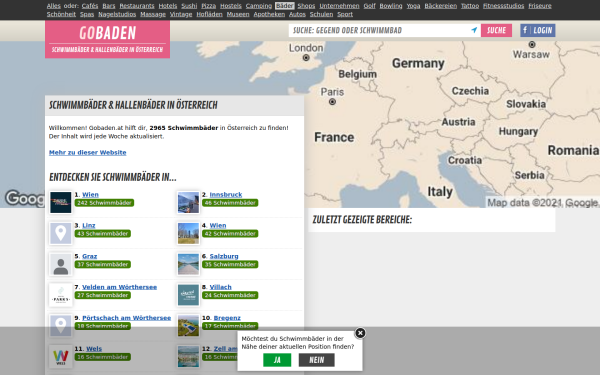Click the Villach teal logo thumbnail

click(x=188, y=295)
